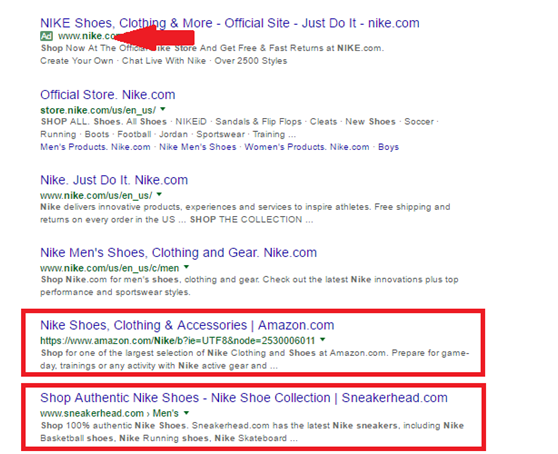Click the www.sneakerhead.com green URL
The width and height of the screenshot is (558, 454).
click(x=92, y=413)
